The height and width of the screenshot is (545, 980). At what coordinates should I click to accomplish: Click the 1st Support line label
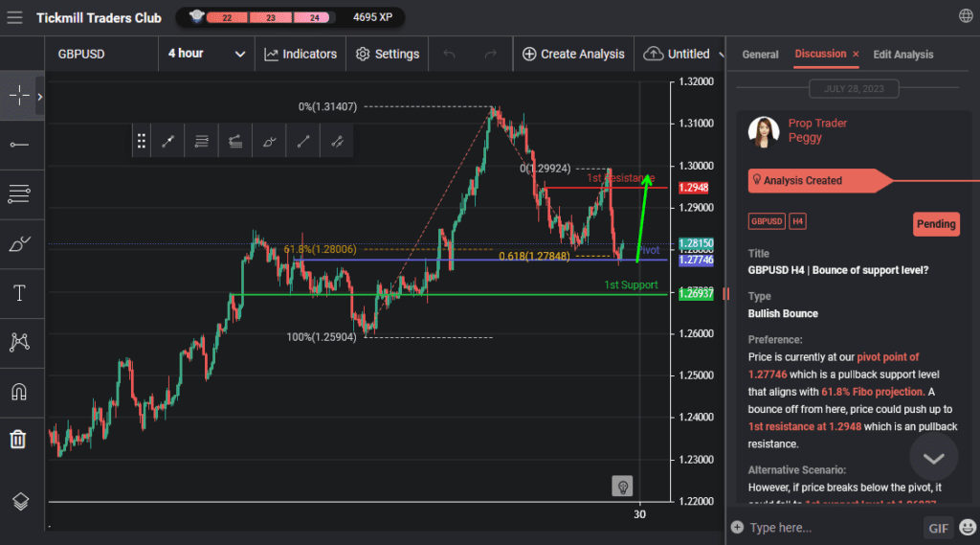(x=631, y=285)
